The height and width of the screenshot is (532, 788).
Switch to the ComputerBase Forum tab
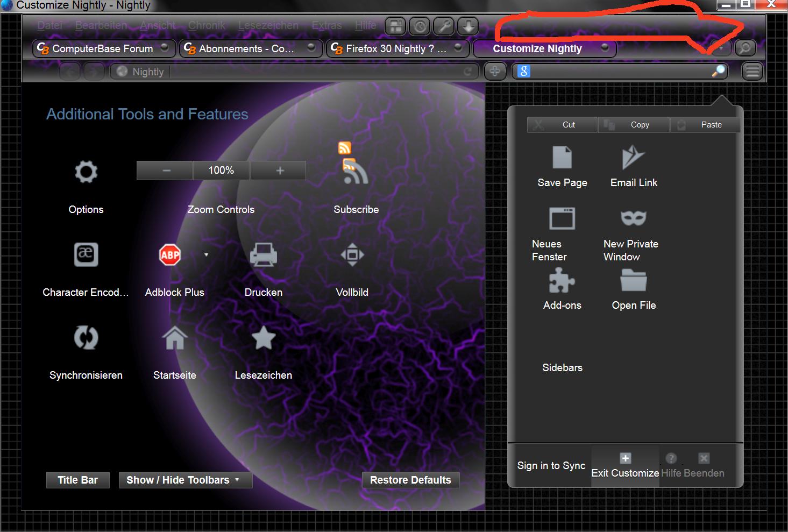tap(104, 48)
